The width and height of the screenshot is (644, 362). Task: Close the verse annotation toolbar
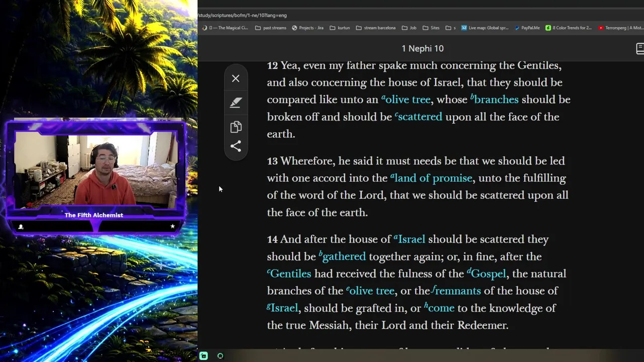235,78
